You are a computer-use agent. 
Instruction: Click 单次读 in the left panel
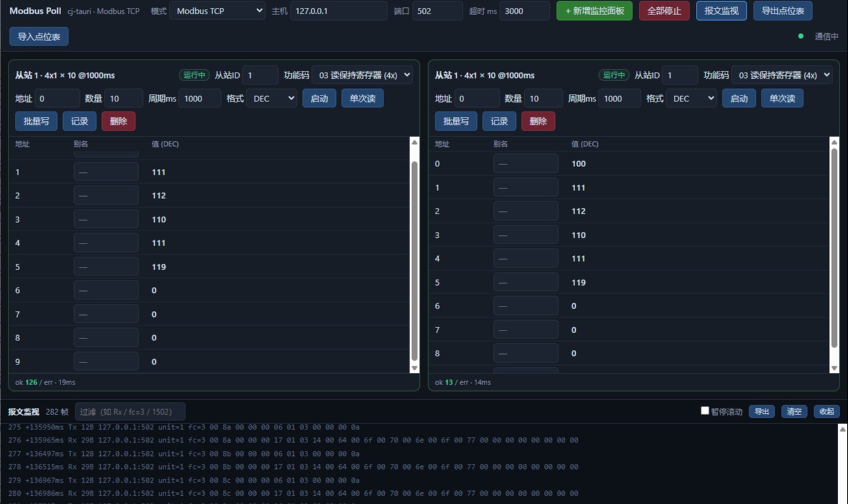coord(363,99)
